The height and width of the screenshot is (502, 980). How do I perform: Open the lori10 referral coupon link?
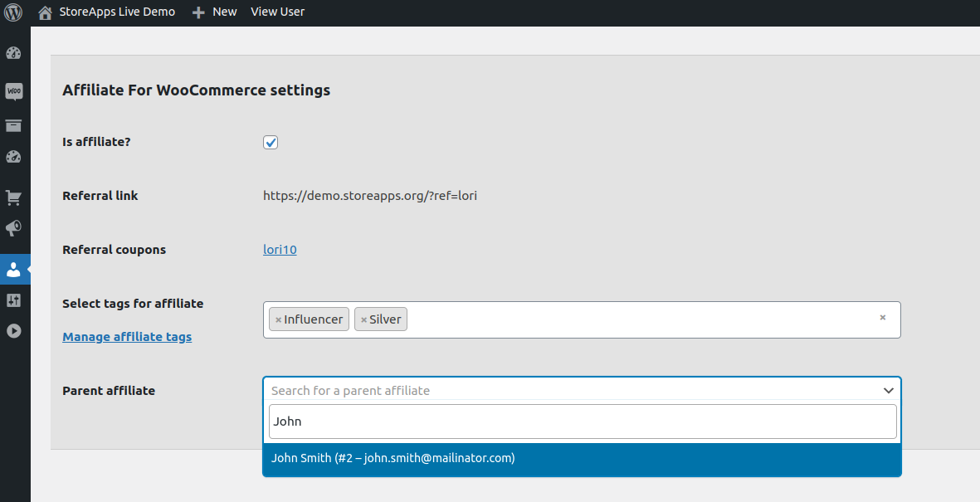click(x=280, y=249)
